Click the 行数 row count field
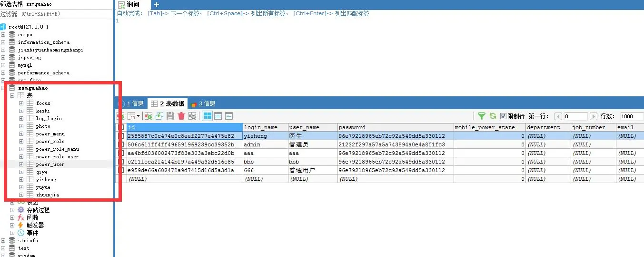This screenshot has height=257, width=644. (x=632, y=116)
